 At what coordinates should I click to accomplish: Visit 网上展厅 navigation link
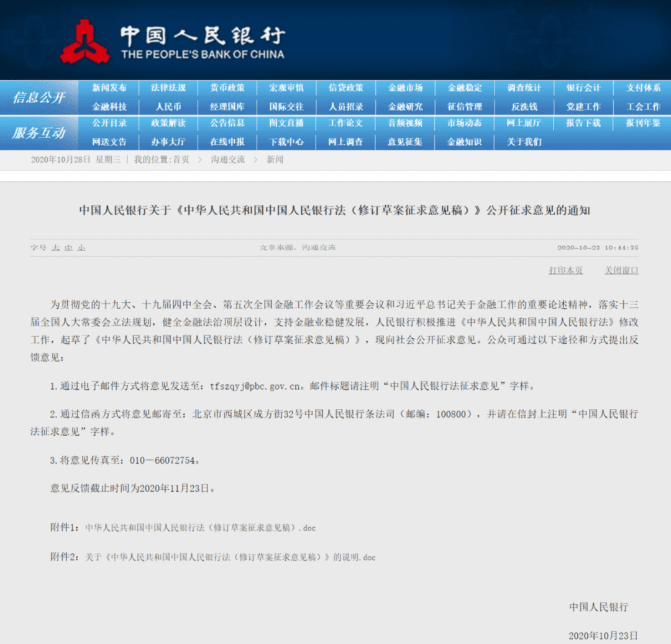pyautogui.click(x=524, y=123)
